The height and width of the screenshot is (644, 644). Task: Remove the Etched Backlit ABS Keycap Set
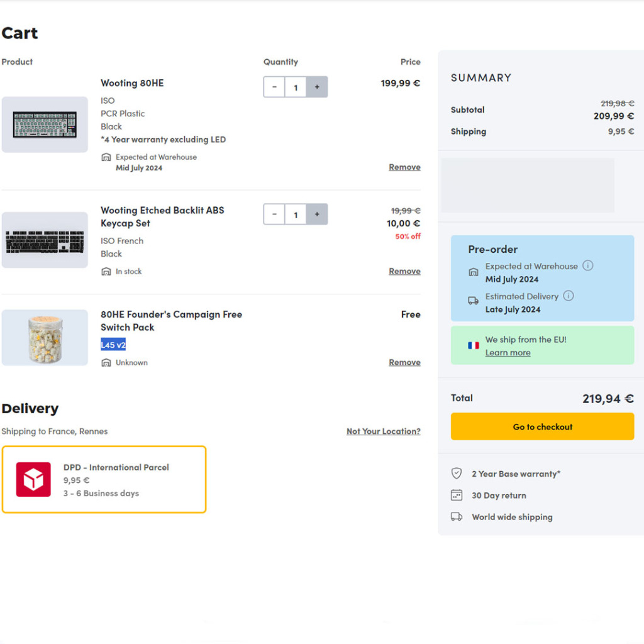tap(404, 271)
